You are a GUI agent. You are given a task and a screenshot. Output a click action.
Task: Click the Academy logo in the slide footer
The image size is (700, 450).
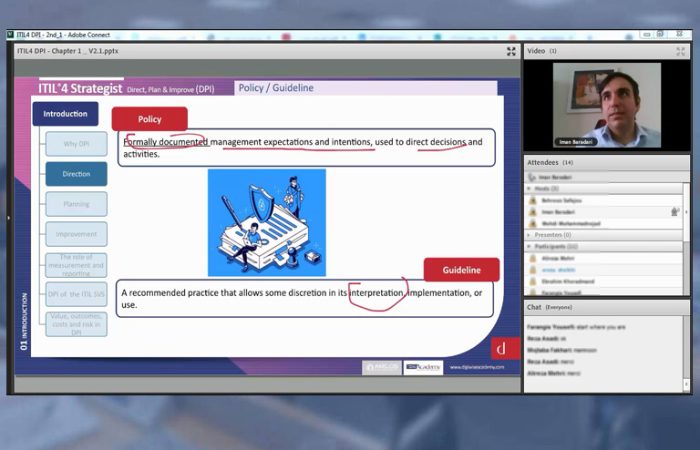click(423, 367)
